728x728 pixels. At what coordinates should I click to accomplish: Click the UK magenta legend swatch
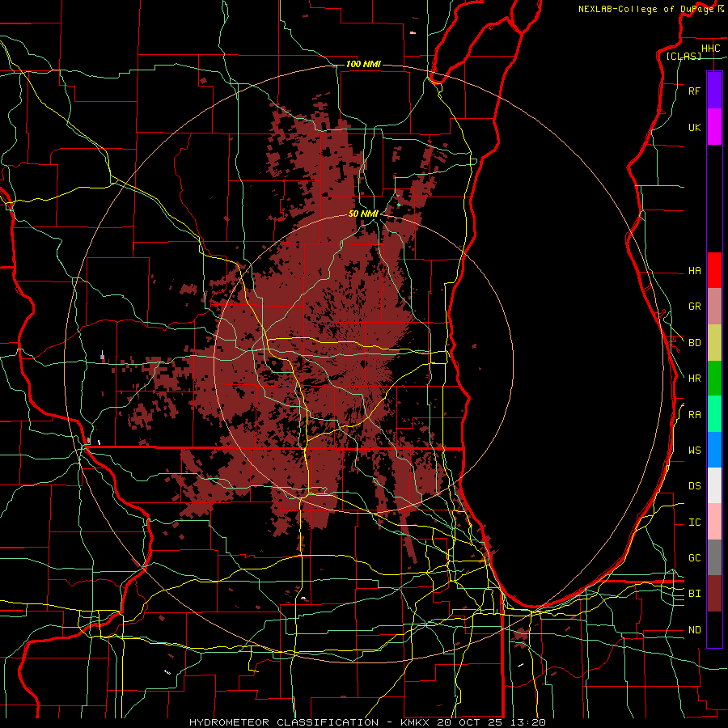(714, 127)
